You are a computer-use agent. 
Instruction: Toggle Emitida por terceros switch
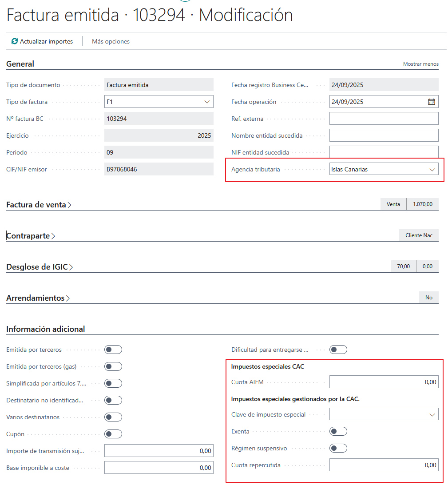113,350
